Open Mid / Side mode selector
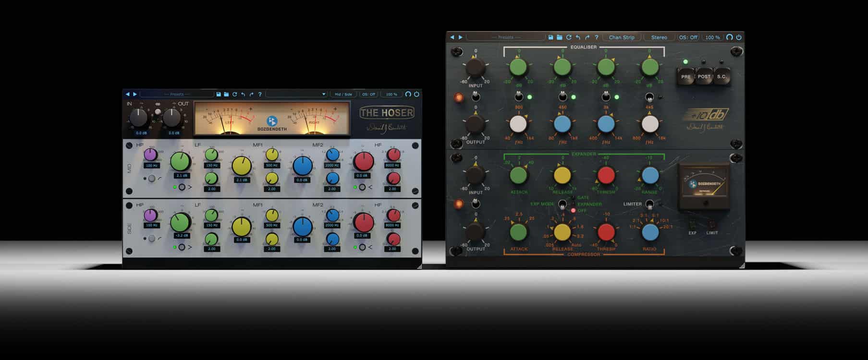 [x=343, y=95]
